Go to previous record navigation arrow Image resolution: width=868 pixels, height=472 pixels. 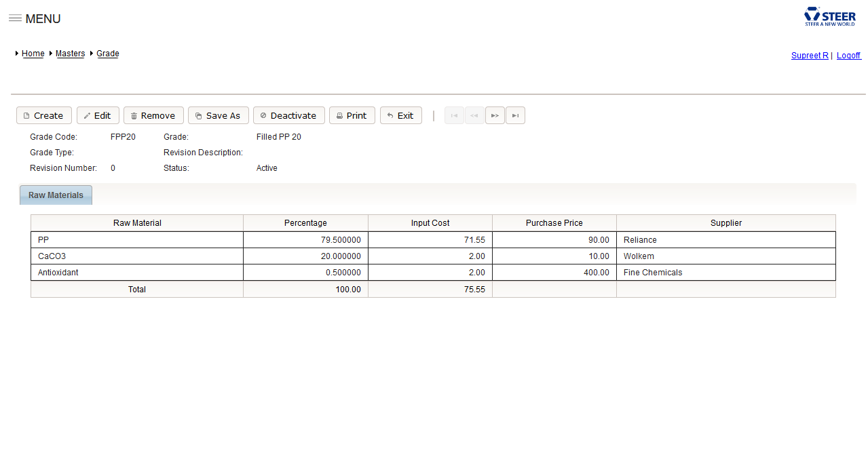click(474, 116)
